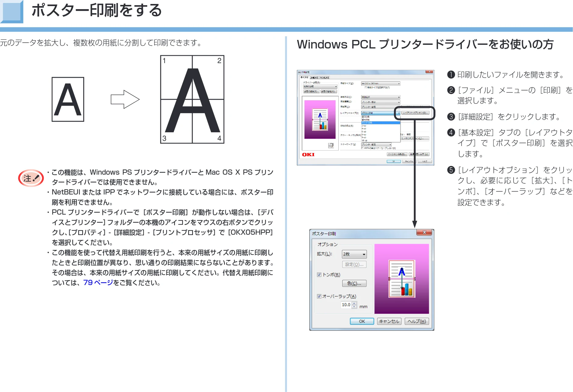Screen dimensions: 573x392
Task: Close the ポスター印刷 dialog with the X
Action: click(424, 233)
